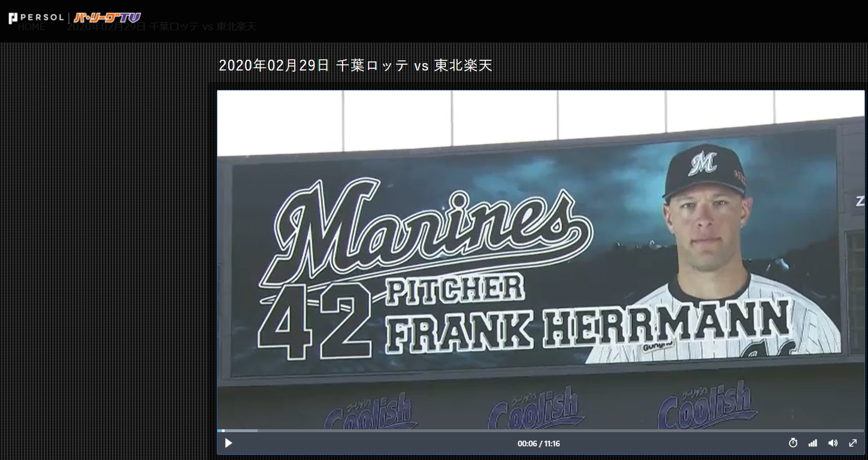Click the 00:06 / 11:16 time display
This screenshot has width=868, height=460.
coord(539,444)
